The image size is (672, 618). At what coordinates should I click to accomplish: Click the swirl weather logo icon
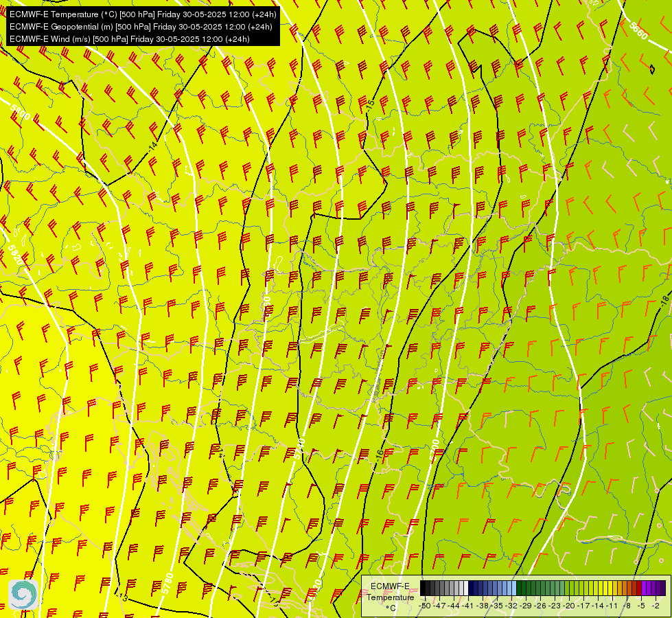pos(23,595)
